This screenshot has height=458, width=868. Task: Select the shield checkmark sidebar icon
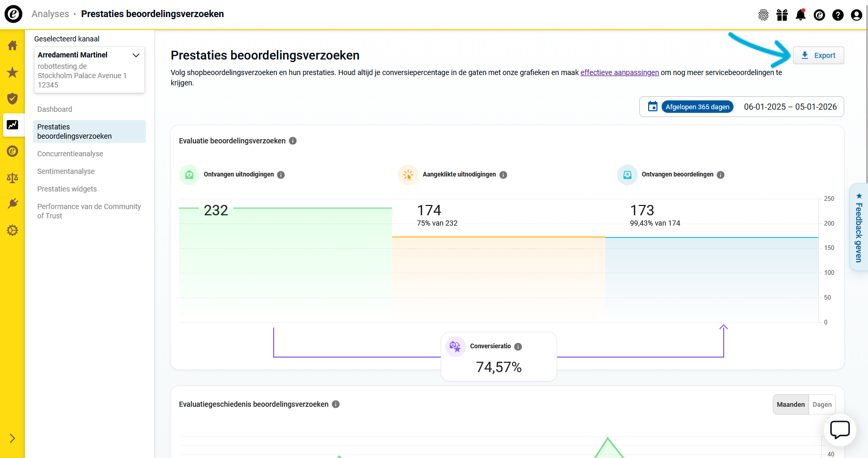point(12,98)
